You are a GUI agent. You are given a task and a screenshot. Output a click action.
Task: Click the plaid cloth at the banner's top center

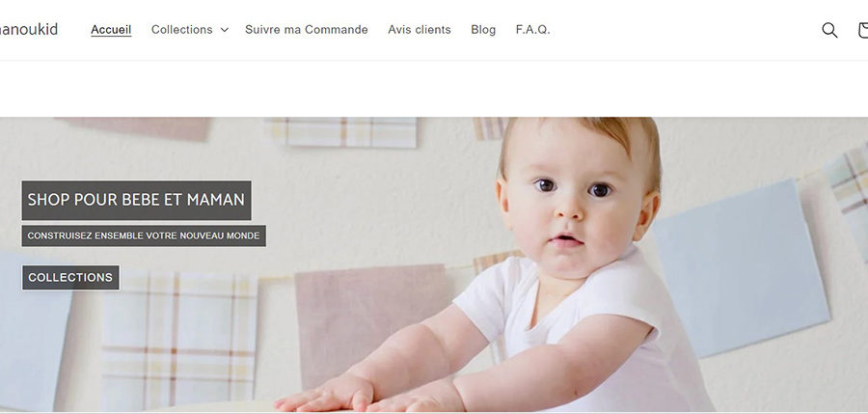341,132
